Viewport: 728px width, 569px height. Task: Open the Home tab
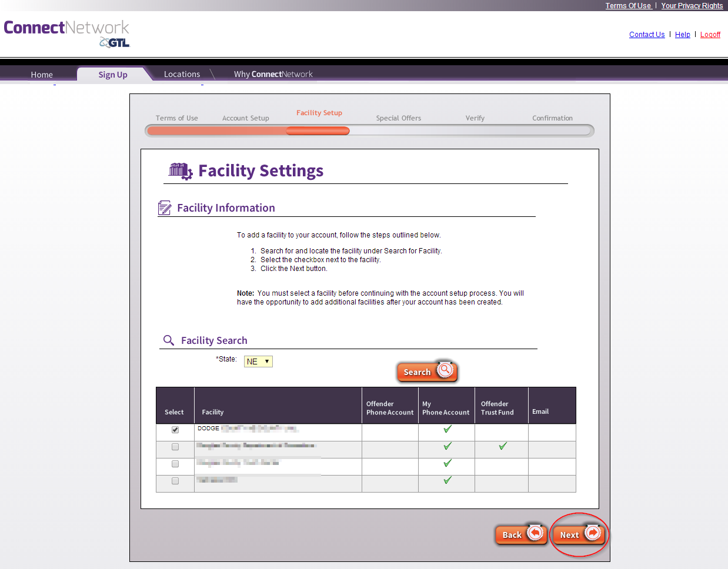(42, 75)
